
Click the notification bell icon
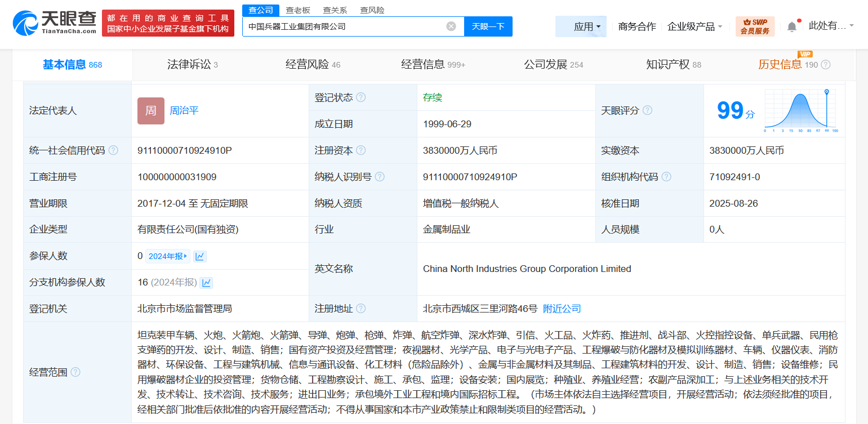point(791,26)
